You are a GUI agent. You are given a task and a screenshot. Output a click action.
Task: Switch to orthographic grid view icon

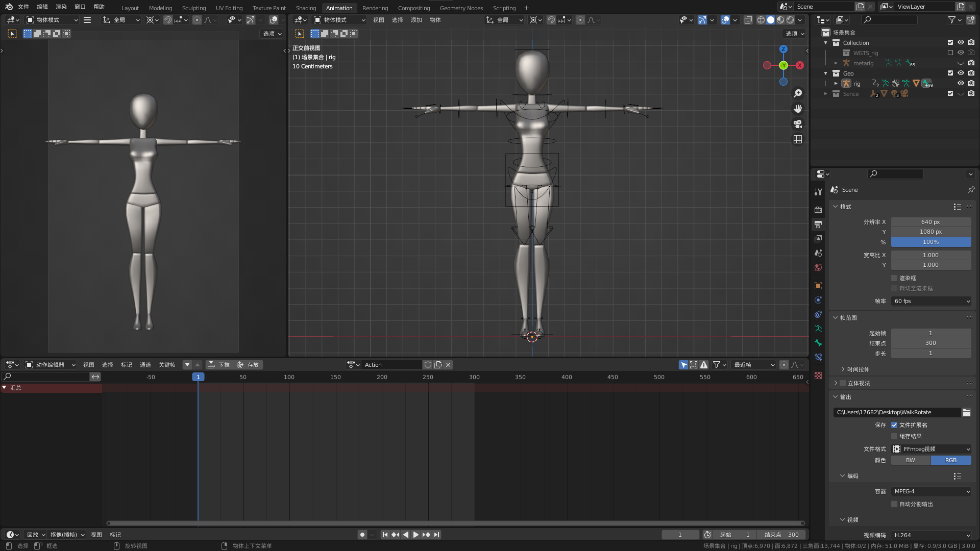pos(798,139)
